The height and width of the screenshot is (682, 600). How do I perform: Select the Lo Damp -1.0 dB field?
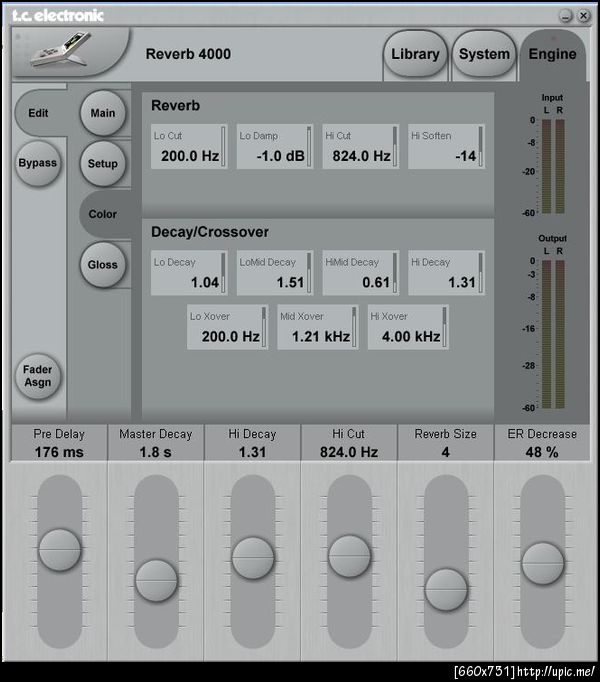click(x=275, y=147)
